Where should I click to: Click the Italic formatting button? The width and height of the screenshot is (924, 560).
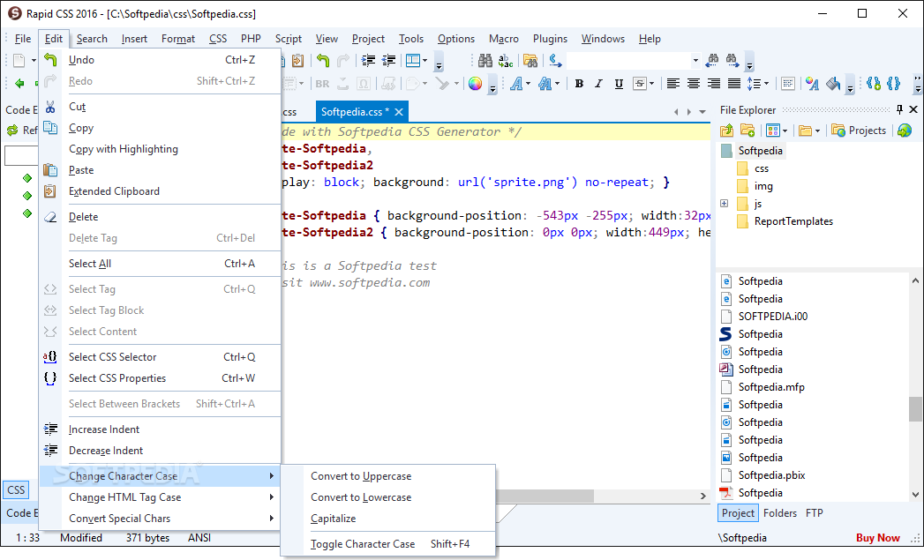tap(598, 84)
